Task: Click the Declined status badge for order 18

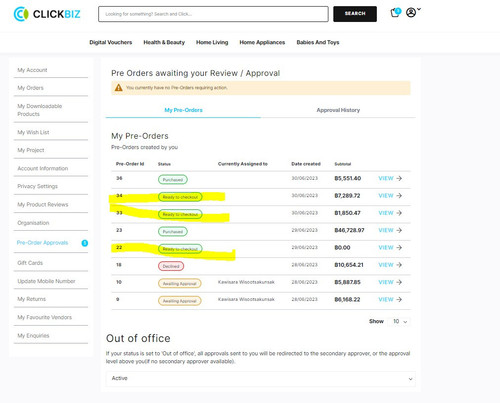Action: pos(171,266)
